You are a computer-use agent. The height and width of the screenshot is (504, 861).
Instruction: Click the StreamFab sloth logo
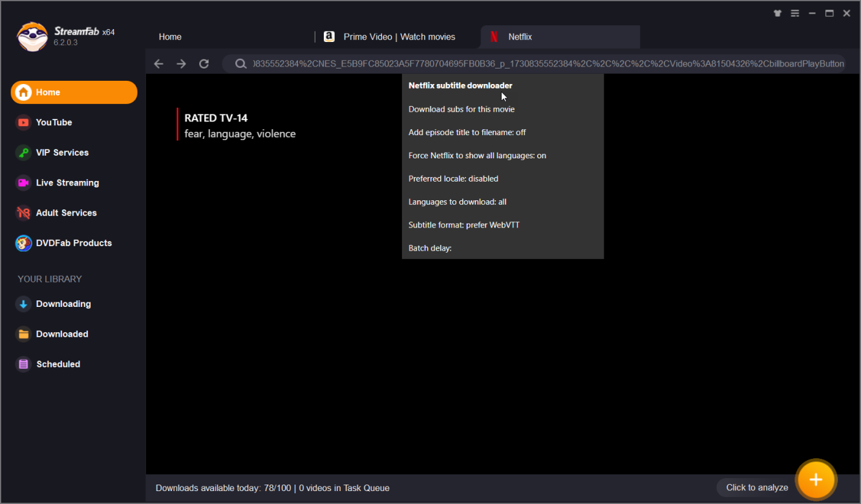click(x=32, y=37)
